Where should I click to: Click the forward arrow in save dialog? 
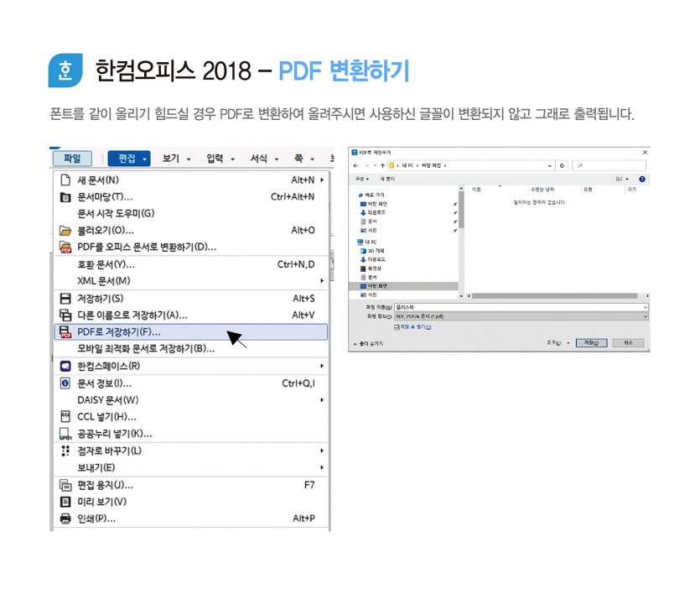click(x=366, y=165)
